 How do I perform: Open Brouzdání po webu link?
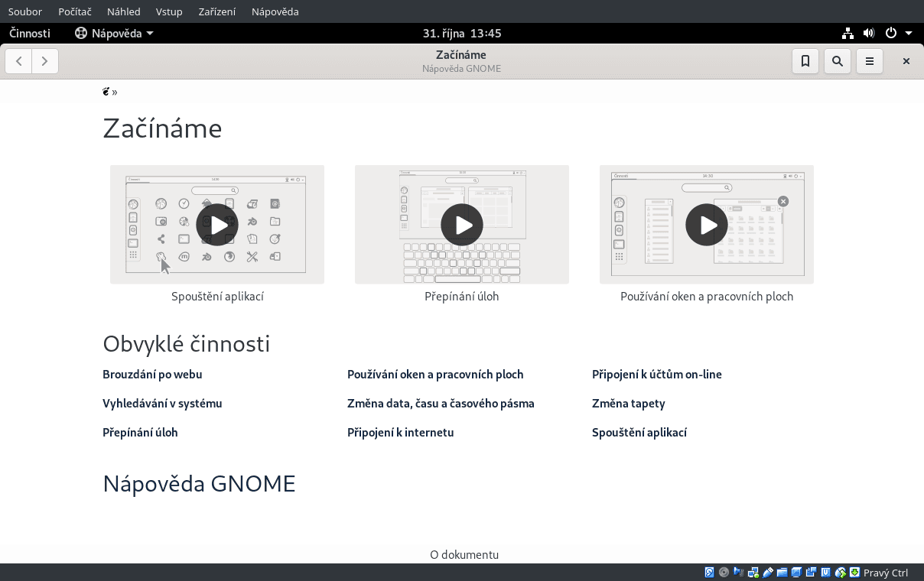152,375
